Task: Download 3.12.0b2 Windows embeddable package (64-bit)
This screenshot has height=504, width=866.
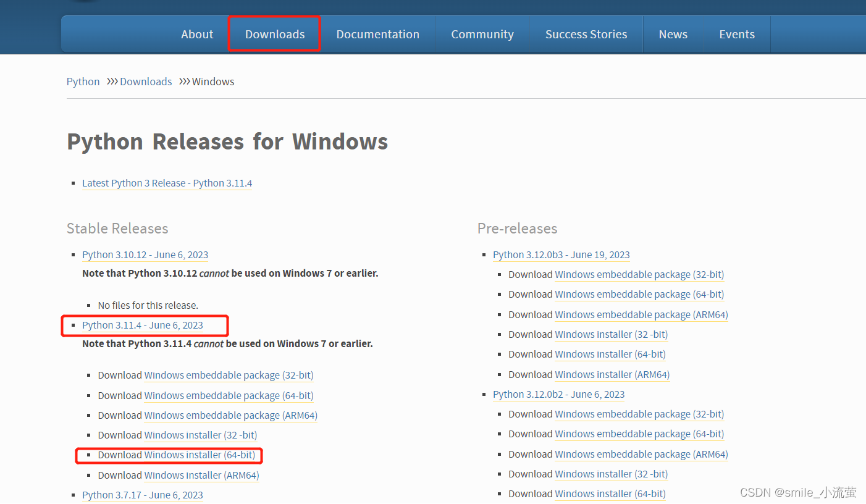Action: [639, 434]
